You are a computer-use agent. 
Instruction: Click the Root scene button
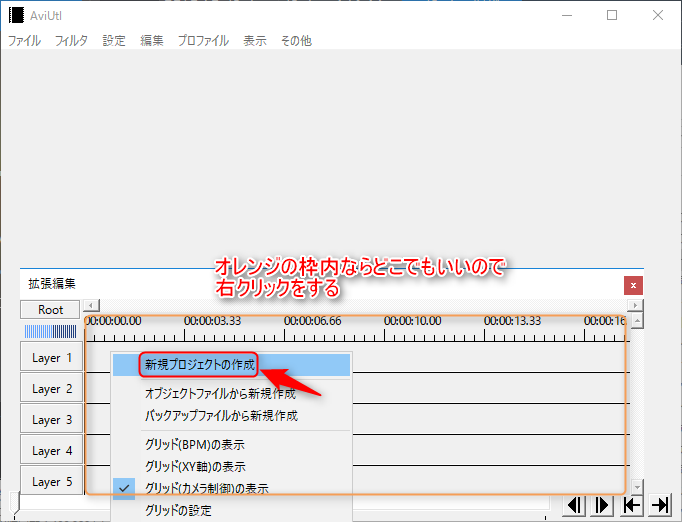pyautogui.click(x=50, y=310)
